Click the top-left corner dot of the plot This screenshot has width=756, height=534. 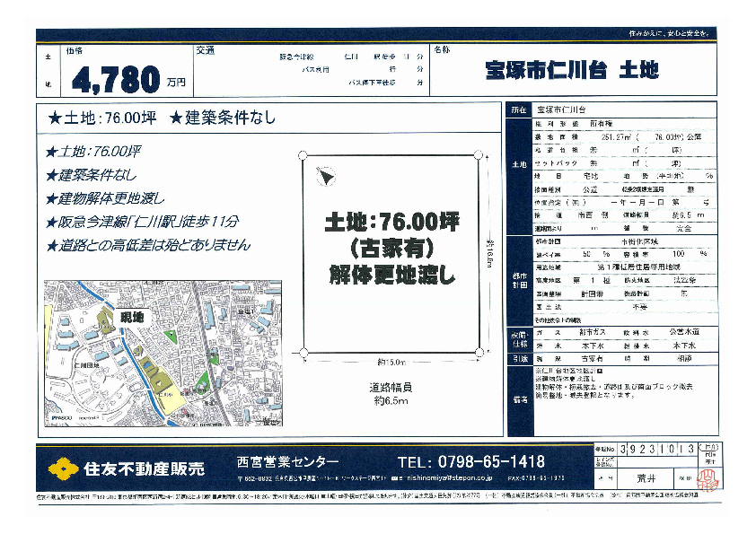(x=303, y=154)
